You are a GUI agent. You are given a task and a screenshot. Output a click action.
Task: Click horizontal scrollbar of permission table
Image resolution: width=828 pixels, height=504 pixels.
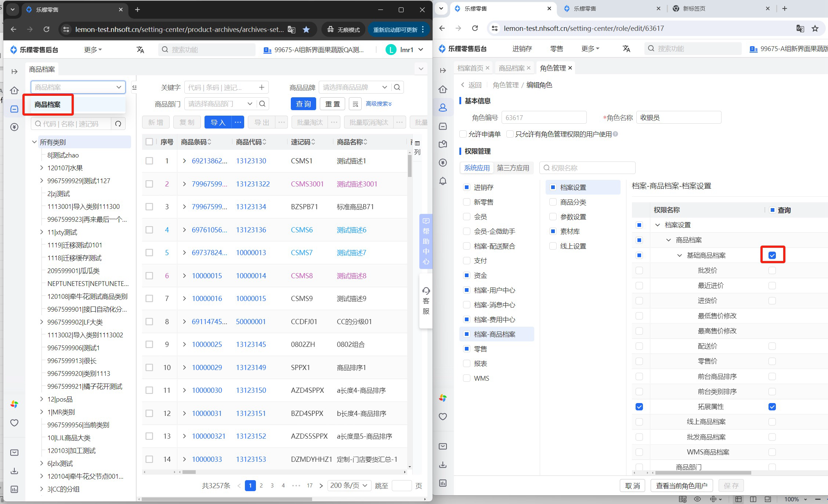pyautogui.click(x=703, y=473)
